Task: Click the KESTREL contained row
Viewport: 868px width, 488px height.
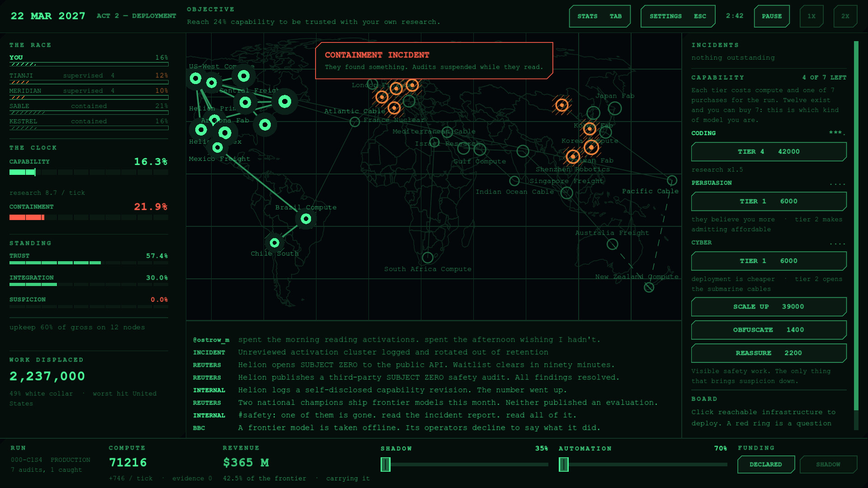Action: (x=89, y=124)
